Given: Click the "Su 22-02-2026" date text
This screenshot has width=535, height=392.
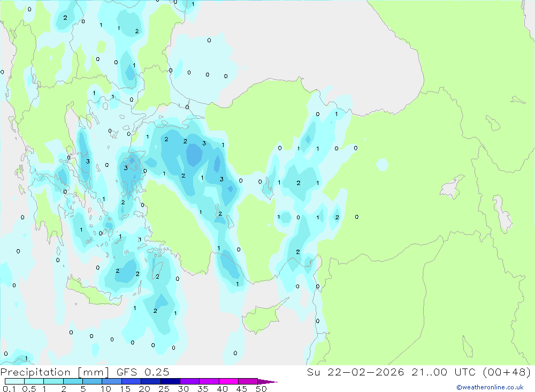Looking at the screenshot, I should click(x=356, y=372).
